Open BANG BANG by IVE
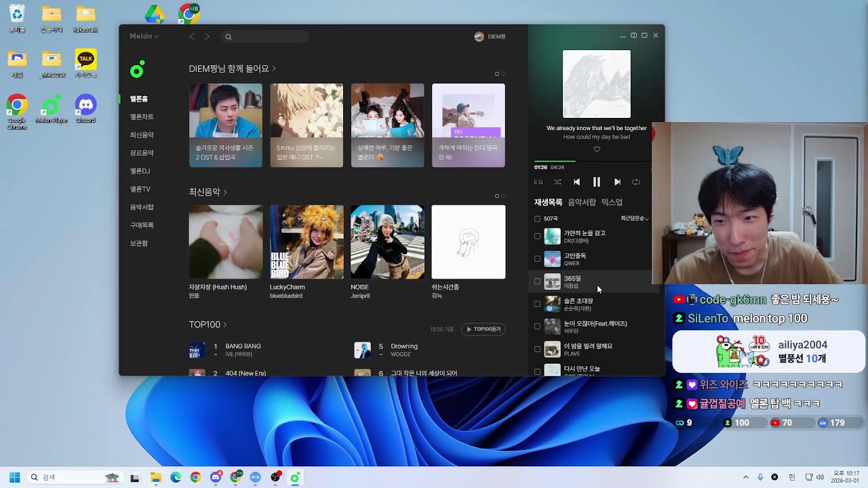 point(243,346)
